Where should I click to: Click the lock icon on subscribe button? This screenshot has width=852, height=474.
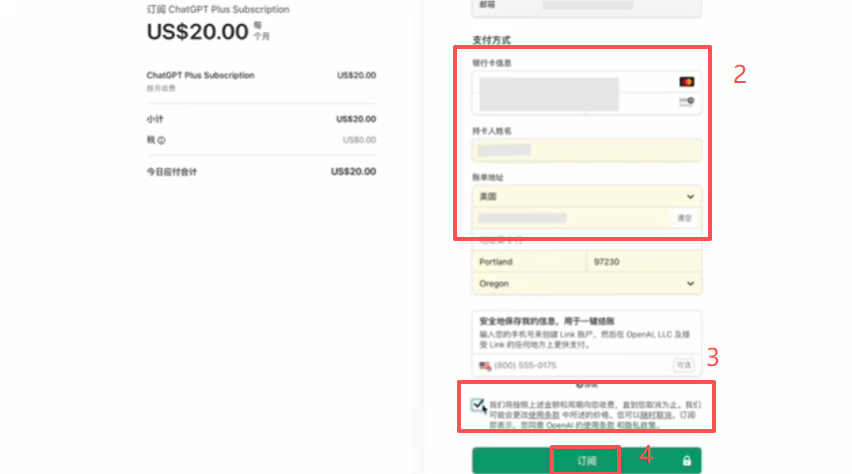click(x=687, y=461)
